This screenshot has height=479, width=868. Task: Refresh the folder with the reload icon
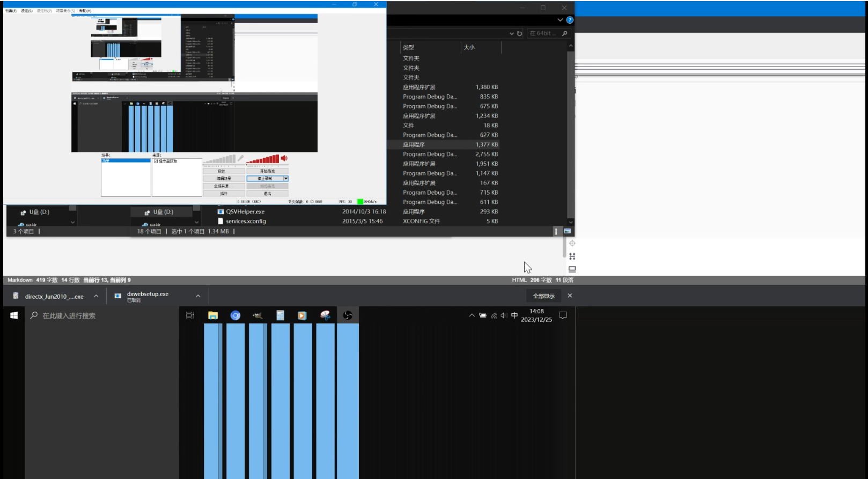[x=519, y=33]
